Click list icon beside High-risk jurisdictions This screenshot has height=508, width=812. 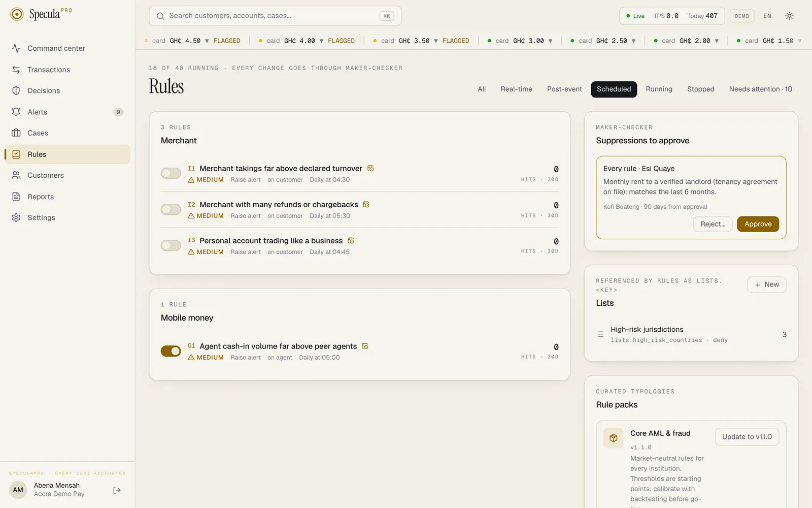(600, 334)
